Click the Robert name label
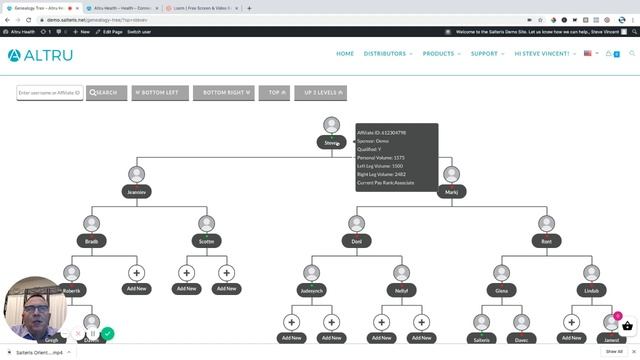Screen dimensions: 640x360 [x=71, y=291]
